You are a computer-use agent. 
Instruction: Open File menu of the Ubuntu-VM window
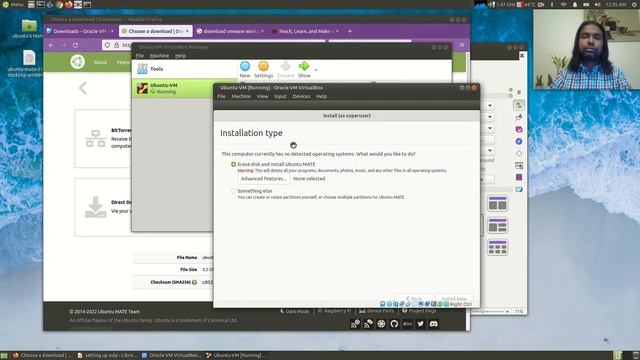click(222, 96)
